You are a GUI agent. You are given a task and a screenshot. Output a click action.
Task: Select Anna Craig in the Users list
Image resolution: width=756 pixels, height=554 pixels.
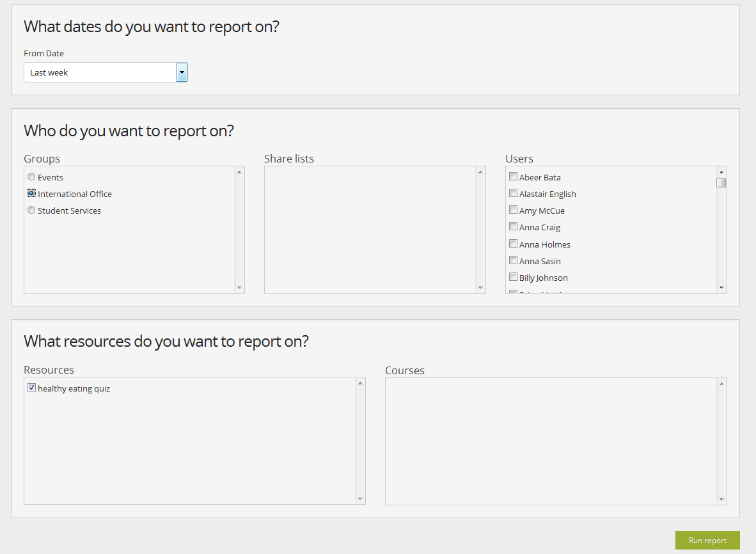click(513, 226)
